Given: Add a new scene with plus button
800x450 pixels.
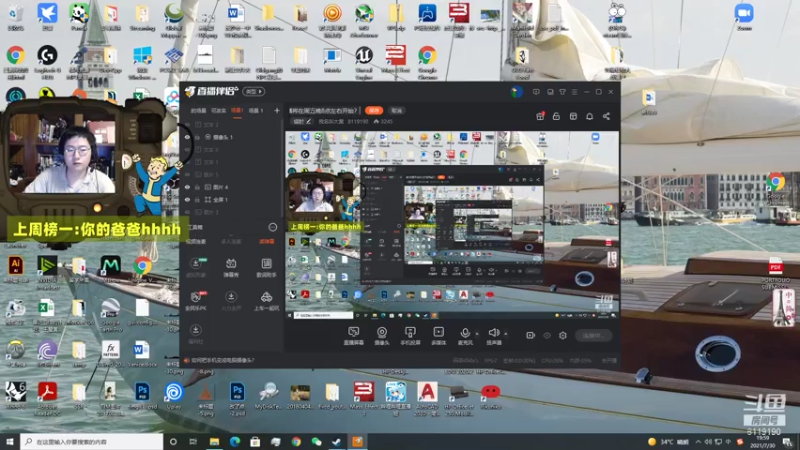Looking at the screenshot, I should pyautogui.click(x=277, y=110).
